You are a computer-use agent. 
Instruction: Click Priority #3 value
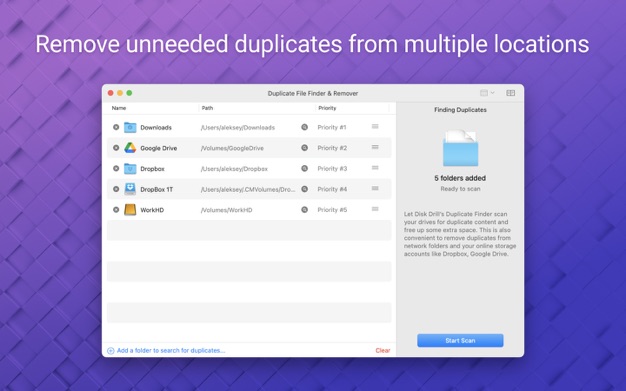[x=332, y=169]
